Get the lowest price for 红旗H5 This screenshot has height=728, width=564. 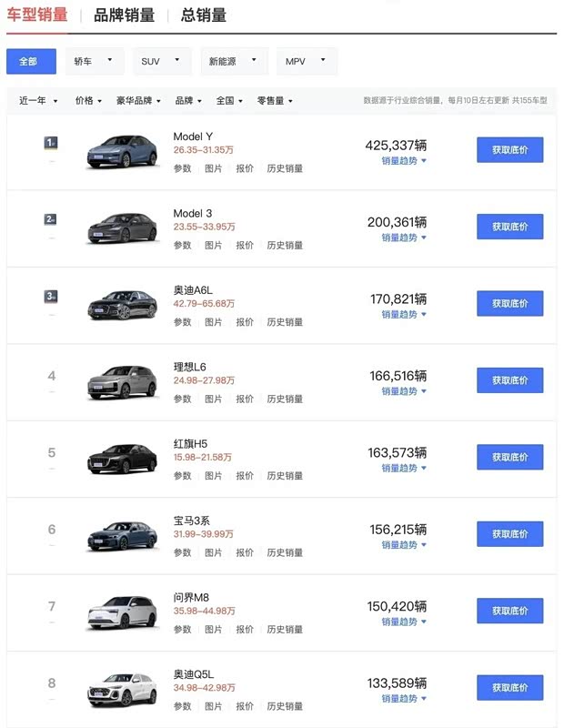pos(509,457)
